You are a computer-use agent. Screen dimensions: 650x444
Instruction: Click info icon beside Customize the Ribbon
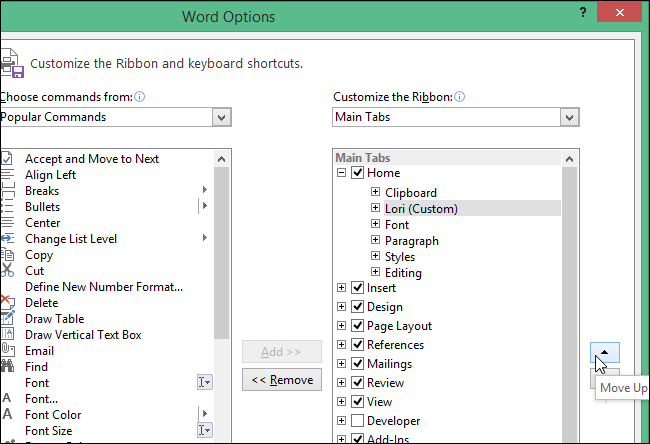(460, 96)
